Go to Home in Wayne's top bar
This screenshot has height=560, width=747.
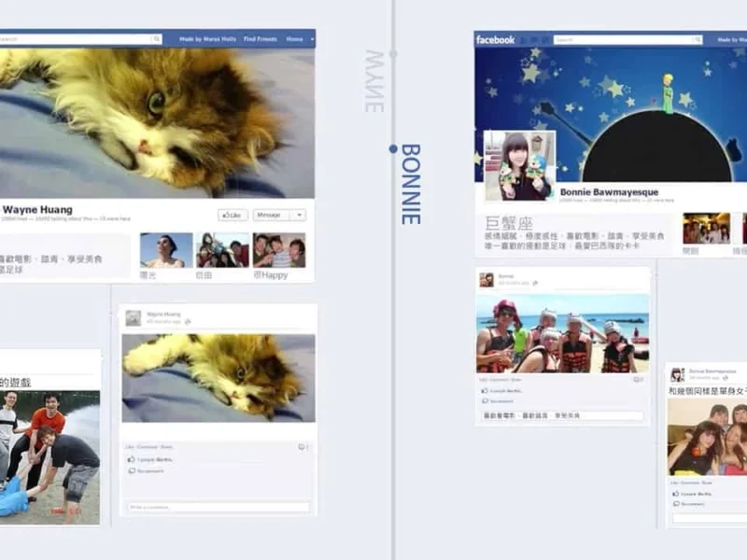pos(294,39)
